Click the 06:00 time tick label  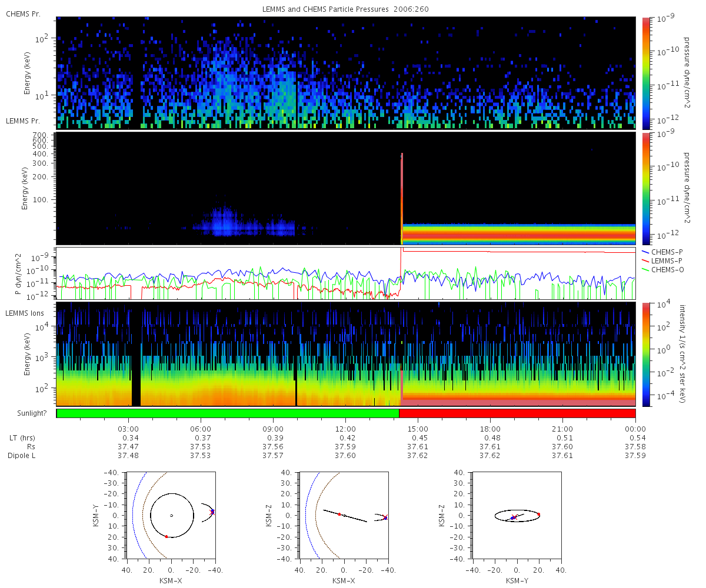201,428
